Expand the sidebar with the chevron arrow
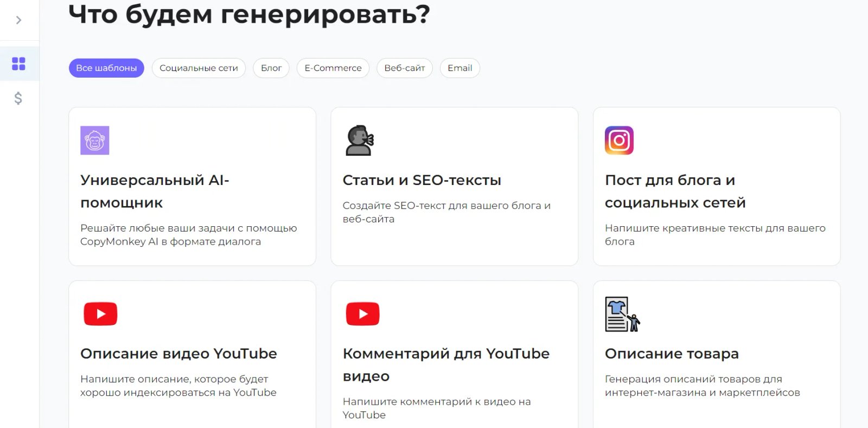This screenshot has height=428, width=868. point(19,20)
